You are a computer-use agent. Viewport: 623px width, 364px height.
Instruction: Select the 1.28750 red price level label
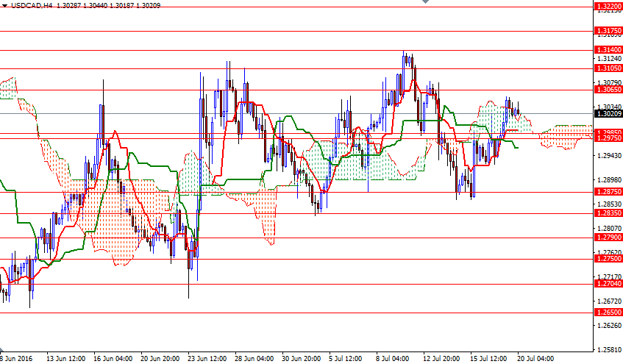pyautogui.click(x=608, y=192)
